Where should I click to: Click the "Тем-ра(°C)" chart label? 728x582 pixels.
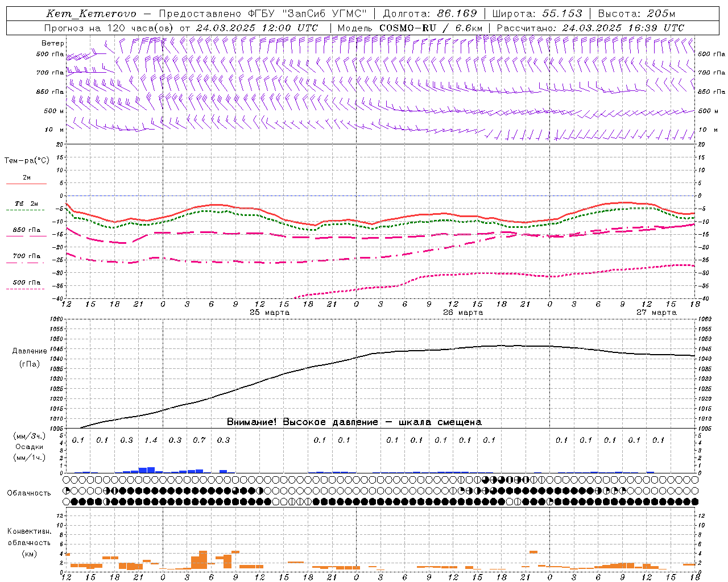[x=27, y=161]
